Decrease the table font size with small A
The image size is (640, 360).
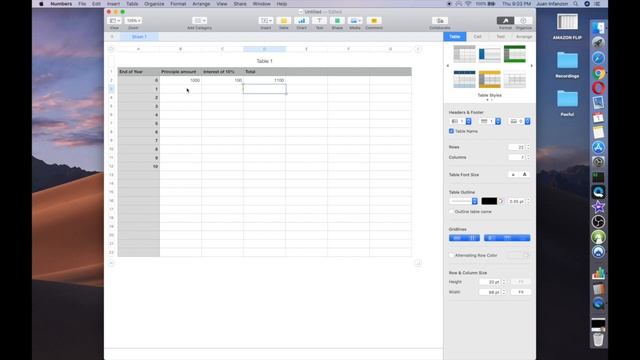pyautogui.click(x=513, y=175)
